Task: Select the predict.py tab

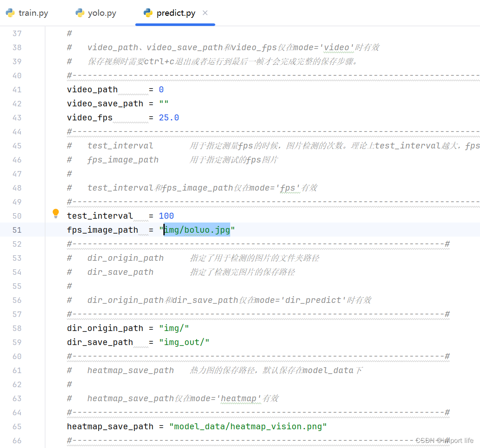Action: tap(176, 13)
